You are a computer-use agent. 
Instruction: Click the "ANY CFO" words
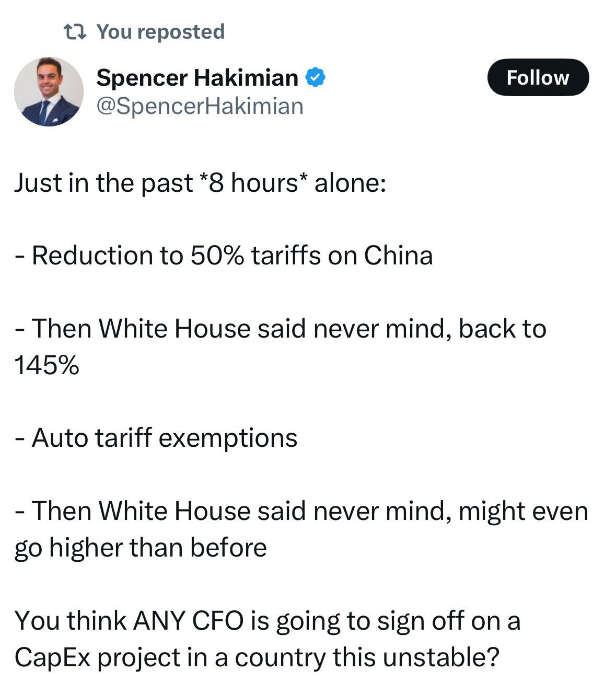[x=189, y=621]
